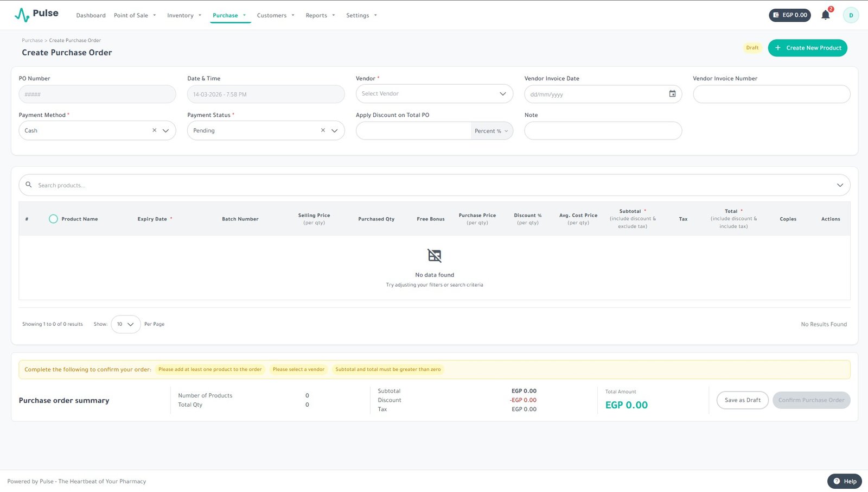This screenshot has width=868, height=492.
Task: Clear the Pending payment status selection
Action: point(323,130)
